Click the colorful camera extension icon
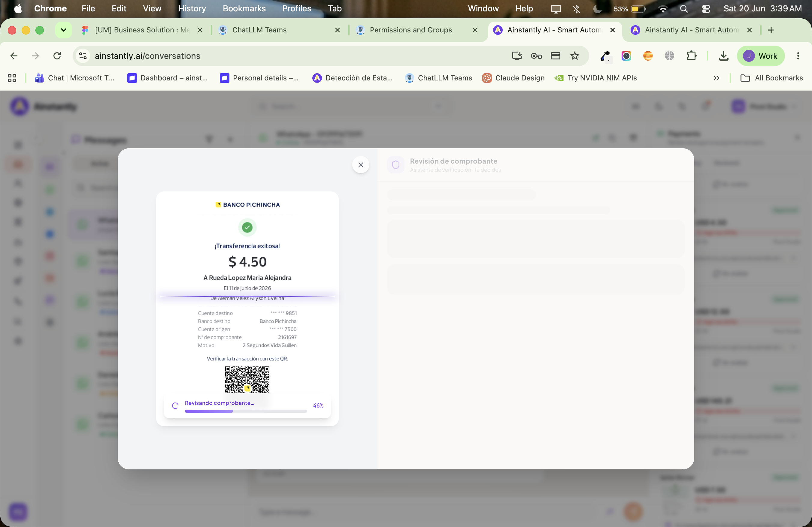The height and width of the screenshot is (527, 812). click(x=626, y=56)
